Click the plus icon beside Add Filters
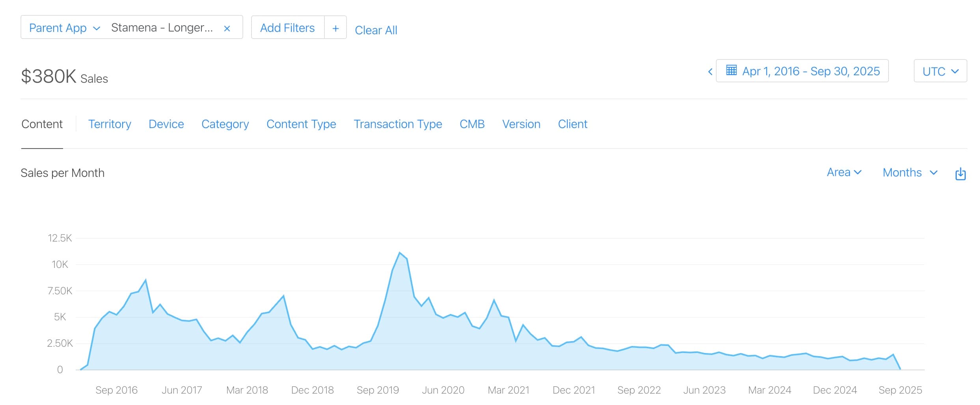Viewport: 980px width, 405px height. click(335, 28)
